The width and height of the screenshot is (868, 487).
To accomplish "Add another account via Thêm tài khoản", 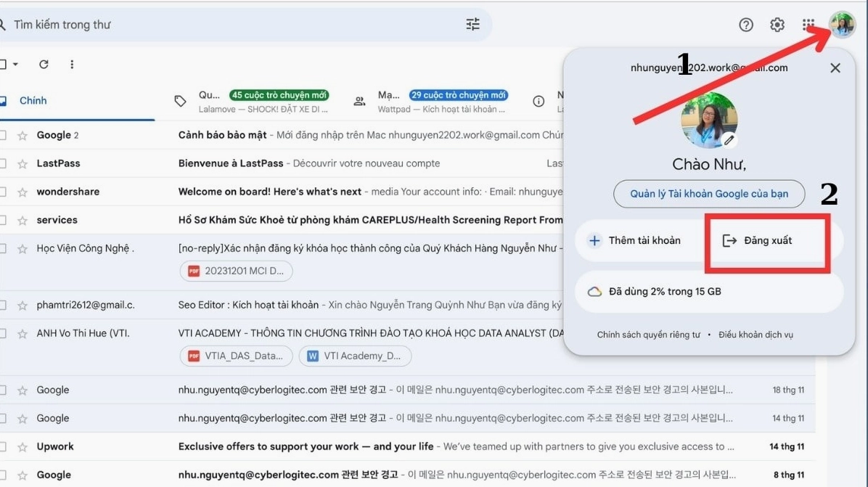I will [x=635, y=240].
